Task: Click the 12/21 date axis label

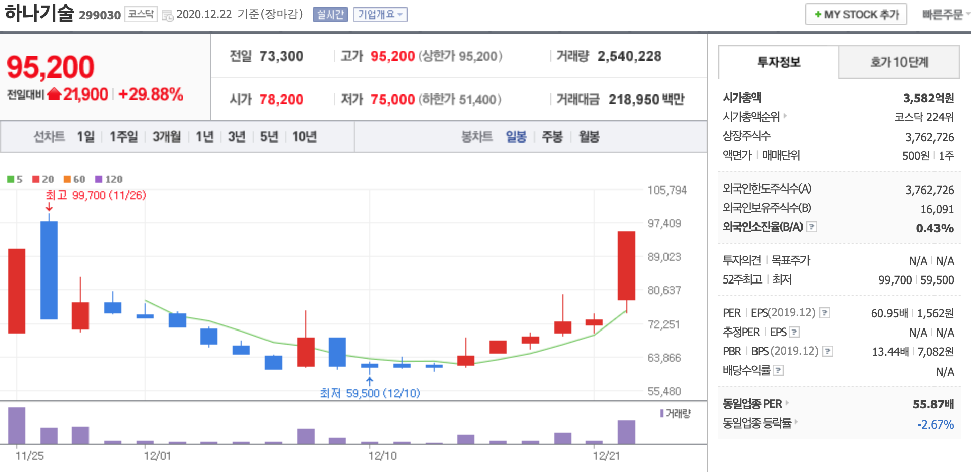Action: click(x=606, y=456)
